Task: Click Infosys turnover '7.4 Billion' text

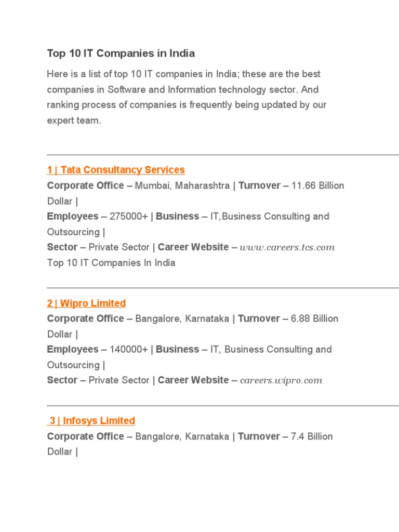Action: tap(312, 436)
